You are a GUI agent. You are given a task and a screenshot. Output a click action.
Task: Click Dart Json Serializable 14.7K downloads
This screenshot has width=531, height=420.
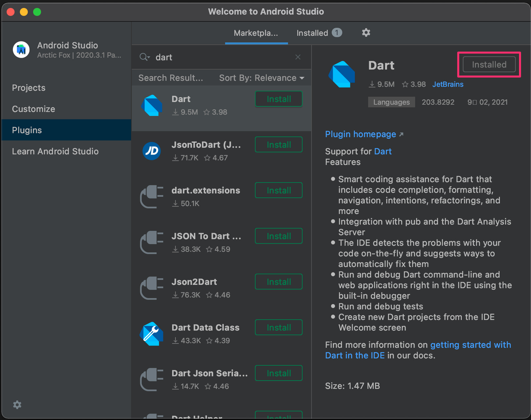pyautogui.click(x=186, y=386)
